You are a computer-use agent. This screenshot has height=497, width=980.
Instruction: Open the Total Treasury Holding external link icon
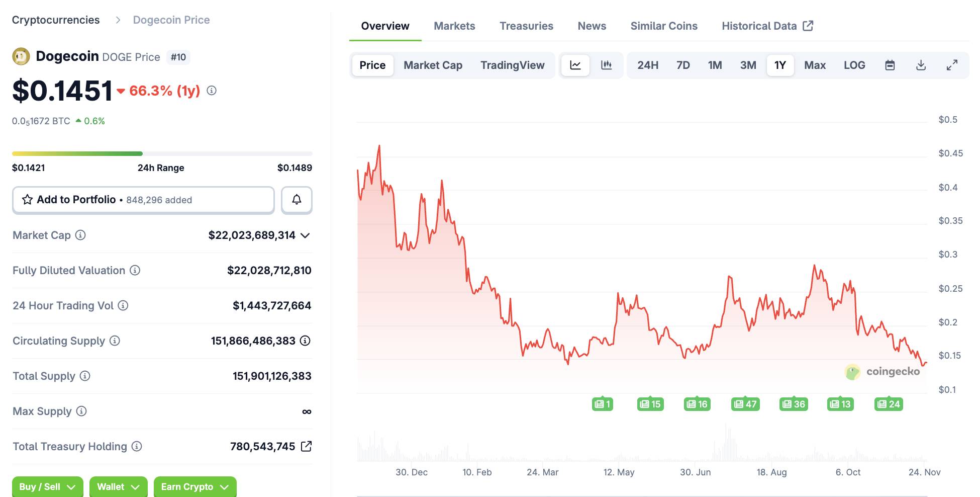tap(306, 446)
